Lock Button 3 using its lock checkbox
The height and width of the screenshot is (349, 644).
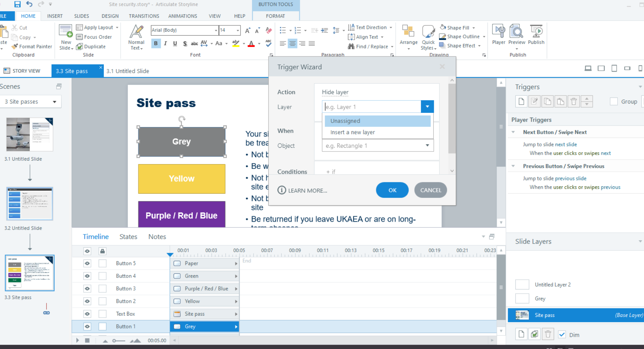(x=103, y=288)
